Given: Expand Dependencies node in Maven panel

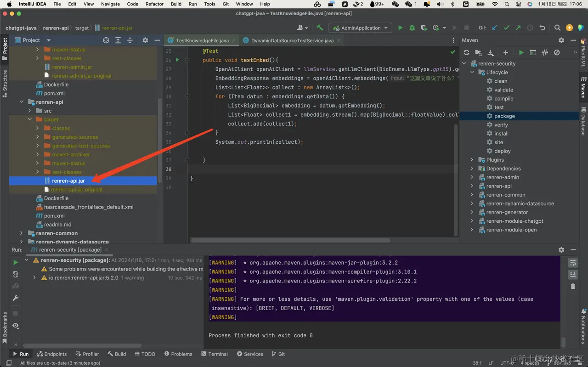Looking at the screenshot, I should [x=472, y=169].
